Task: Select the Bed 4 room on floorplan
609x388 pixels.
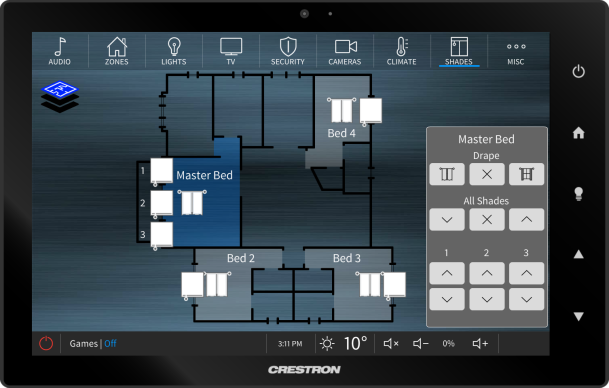Action: (x=341, y=133)
